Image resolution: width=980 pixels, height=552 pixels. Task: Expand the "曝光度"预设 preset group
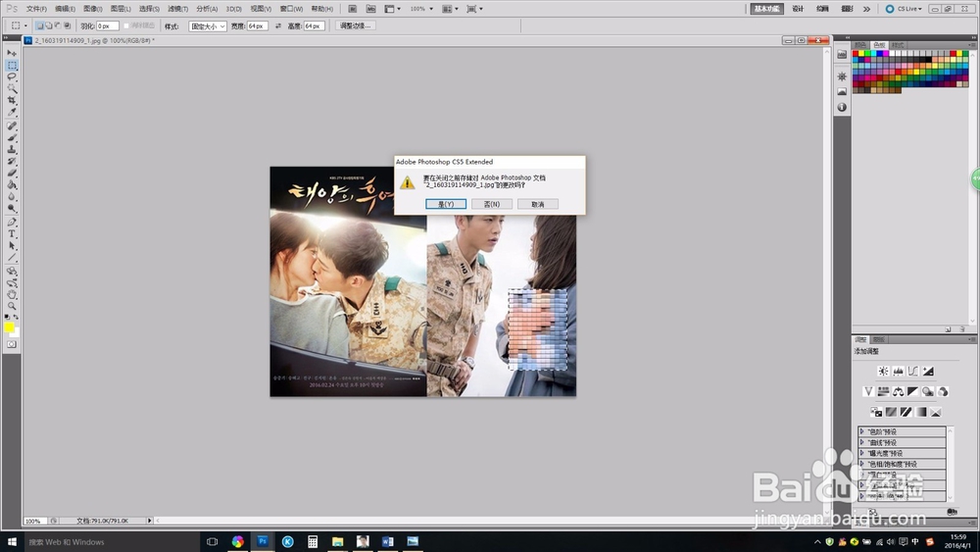[x=861, y=453]
